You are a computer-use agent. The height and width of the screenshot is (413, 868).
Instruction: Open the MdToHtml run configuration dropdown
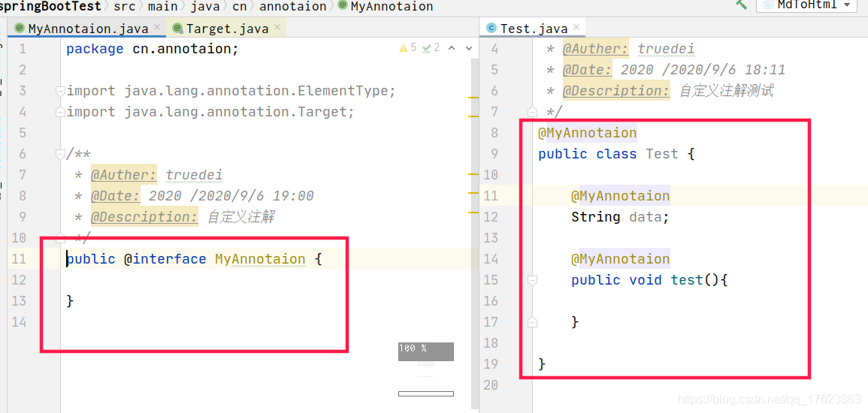coord(806,5)
